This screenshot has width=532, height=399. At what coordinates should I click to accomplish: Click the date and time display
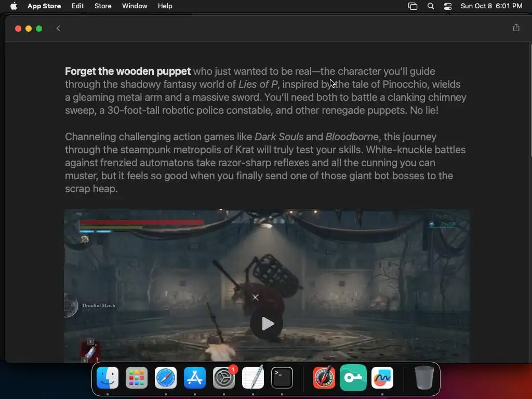tap(491, 6)
